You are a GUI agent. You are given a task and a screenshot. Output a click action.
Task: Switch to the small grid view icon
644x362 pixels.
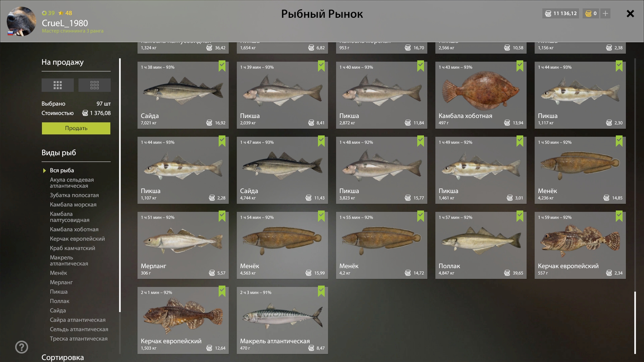tap(95, 85)
